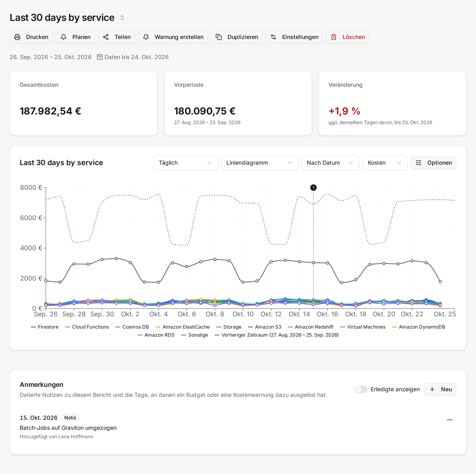Open the three-dot menu for the note
This screenshot has width=476, height=474.
pos(450,420)
